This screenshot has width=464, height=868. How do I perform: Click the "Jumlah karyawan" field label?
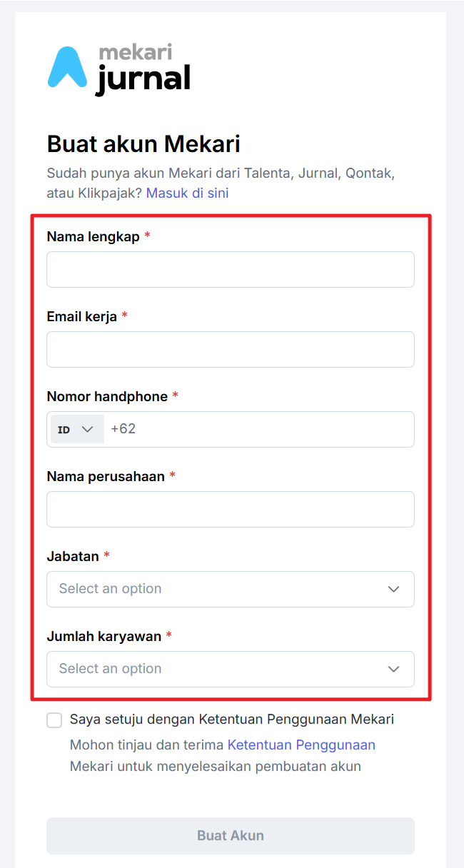pos(104,636)
